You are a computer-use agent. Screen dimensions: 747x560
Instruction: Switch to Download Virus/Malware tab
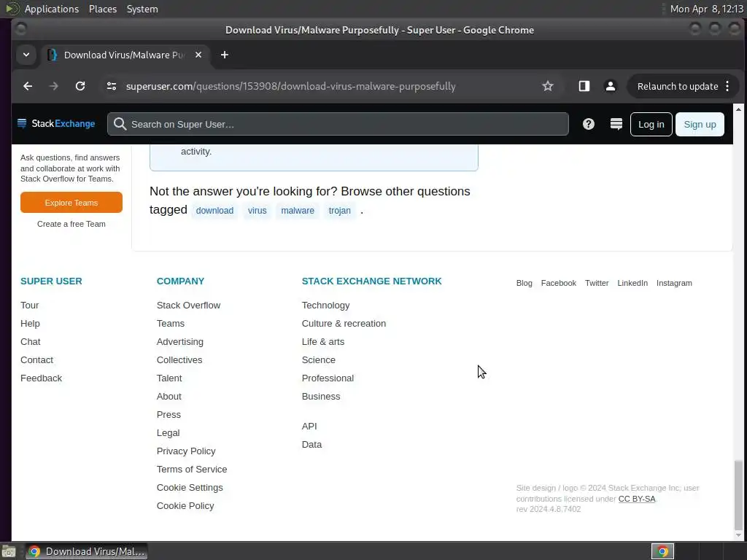tap(125, 55)
